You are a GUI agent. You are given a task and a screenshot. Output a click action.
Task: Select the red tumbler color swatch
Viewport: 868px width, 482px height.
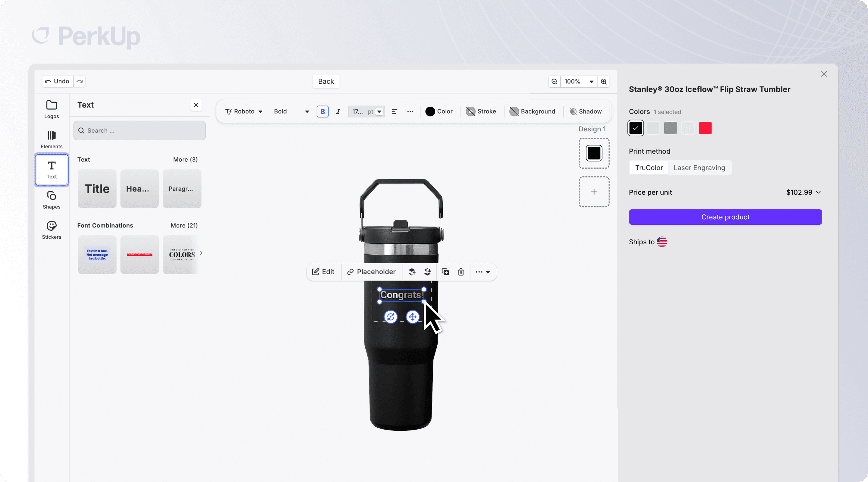point(705,128)
